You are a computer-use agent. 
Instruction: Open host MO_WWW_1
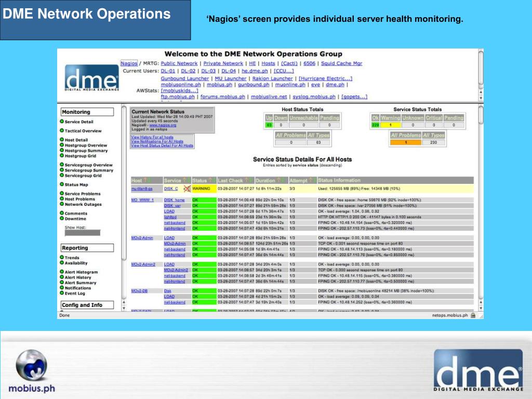tap(142, 200)
